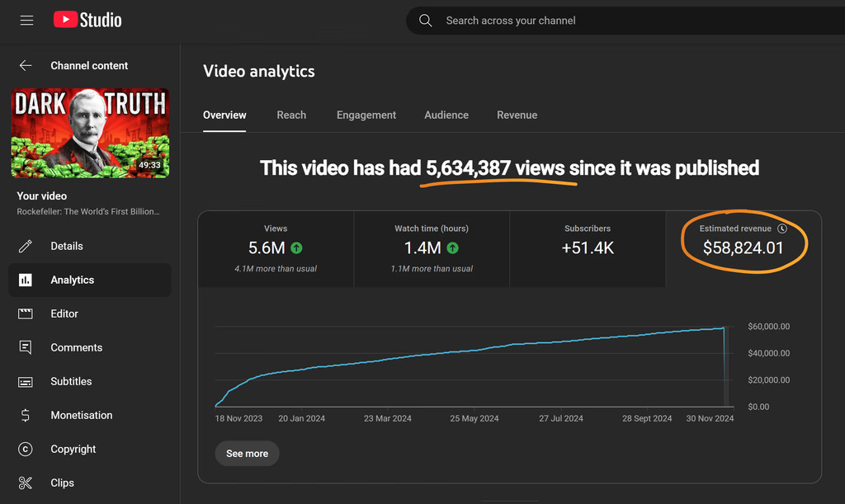
Task: Click the Rockefeller video title text
Action: pyautogui.click(x=87, y=212)
